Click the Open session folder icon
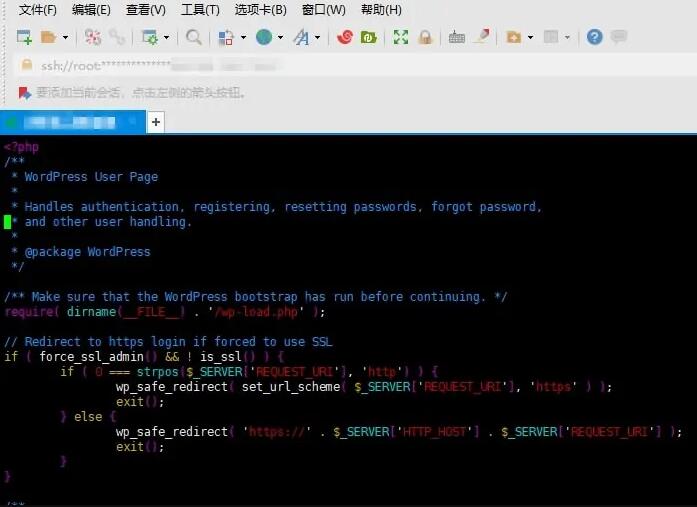Image resolution: width=697 pixels, height=507 pixels. click(x=48, y=37)
